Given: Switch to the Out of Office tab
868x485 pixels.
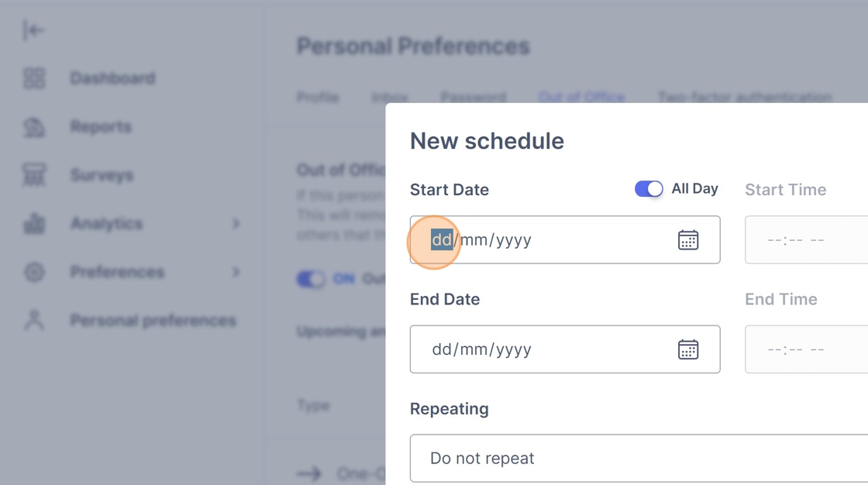Looking at the screenshot, I should tap(581, 98).
